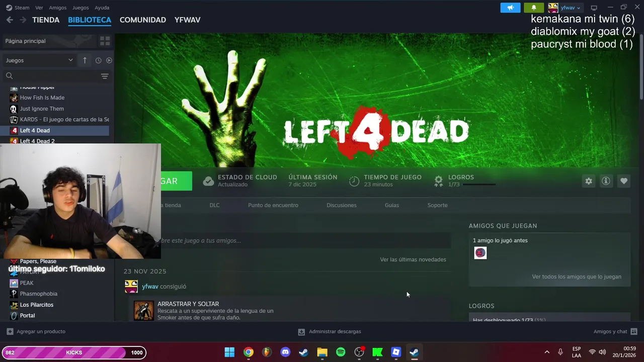The image size is (644, 362).
Task: Click the Friends and Chat icon
Action: click(x=634, y=331)
